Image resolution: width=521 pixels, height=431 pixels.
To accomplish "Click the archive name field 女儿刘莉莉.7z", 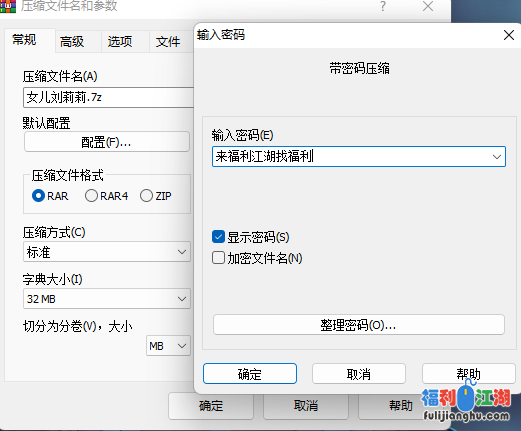I will (109, 97).
